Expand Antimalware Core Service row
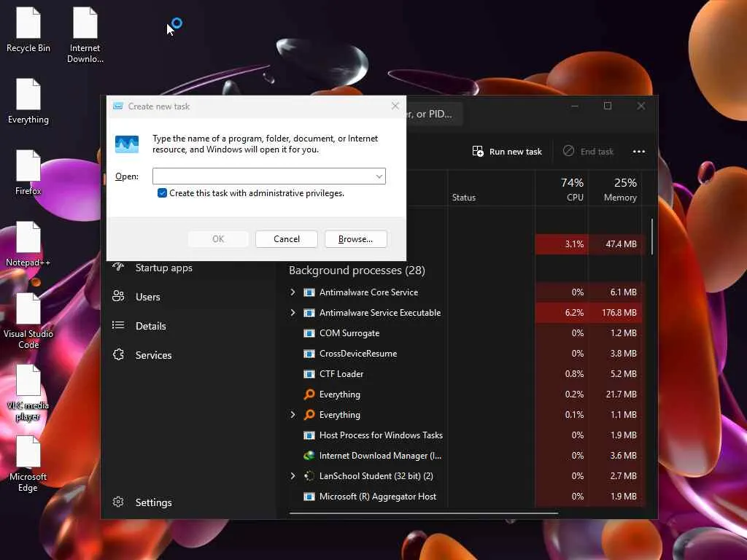The image size is (747, 560). [x=293, y=292]
